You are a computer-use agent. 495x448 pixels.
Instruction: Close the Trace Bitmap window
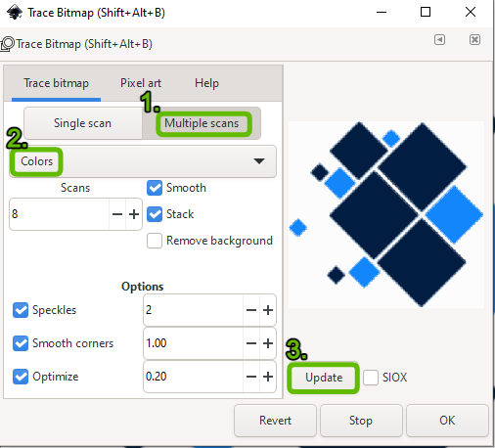471,13
